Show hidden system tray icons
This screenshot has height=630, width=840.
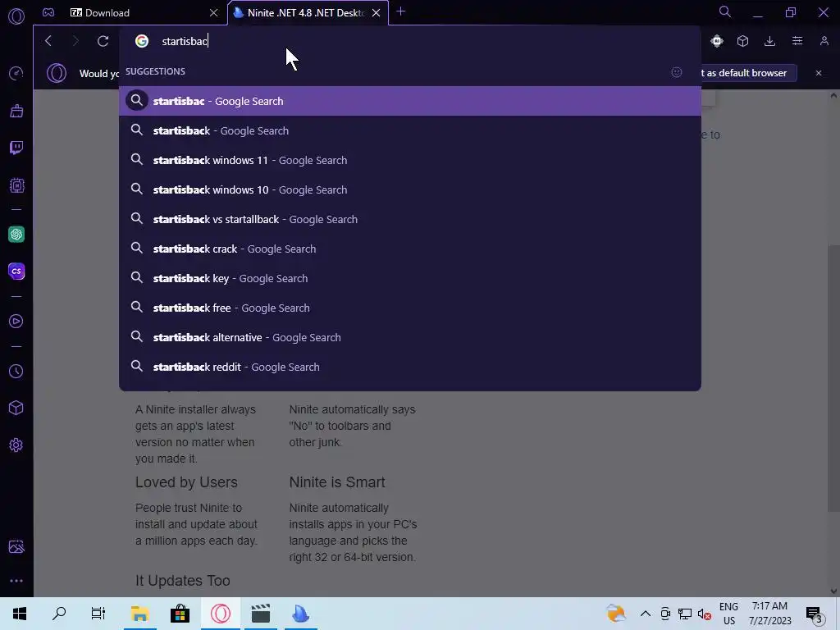pos(645,614)
